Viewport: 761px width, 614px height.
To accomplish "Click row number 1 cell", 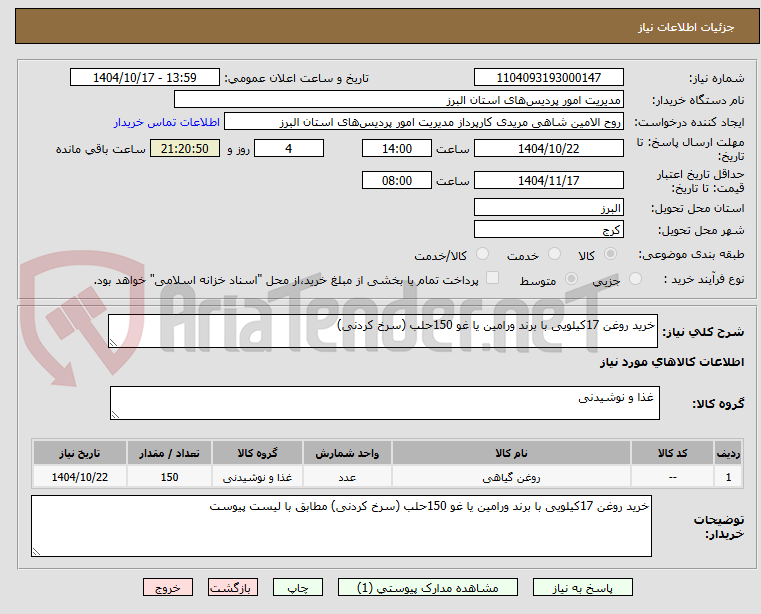I will coord(728,477).
